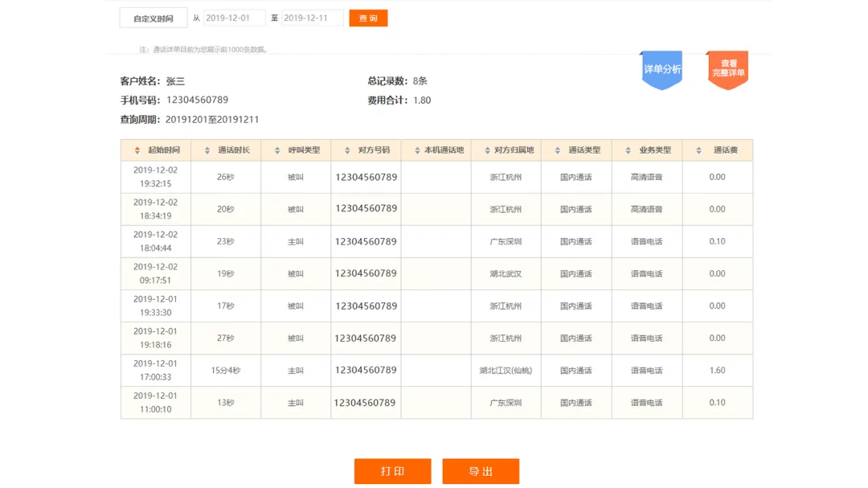Click 高清语音 in the 26秒 row

[646, 177]
